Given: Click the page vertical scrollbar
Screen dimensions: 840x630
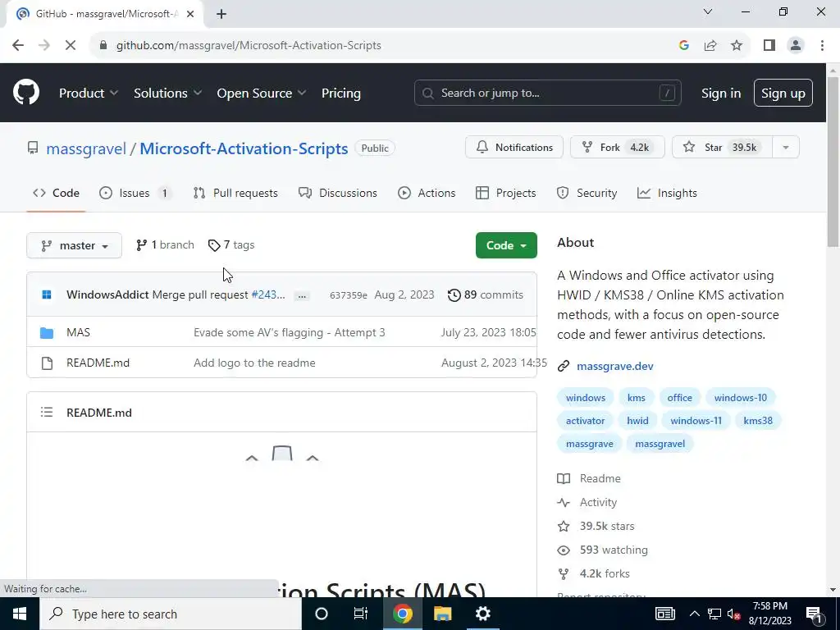Looking at the screenshot, I should click(x=833, y=161).
